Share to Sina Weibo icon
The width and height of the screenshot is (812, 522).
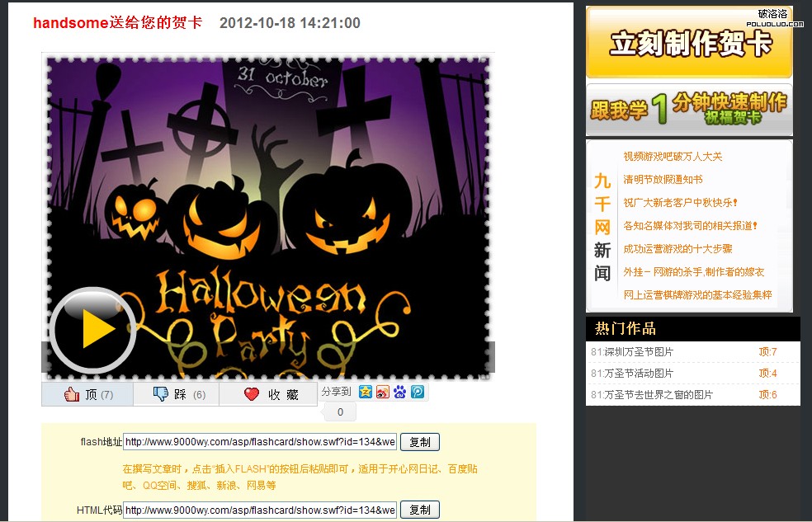click(383, 392)
